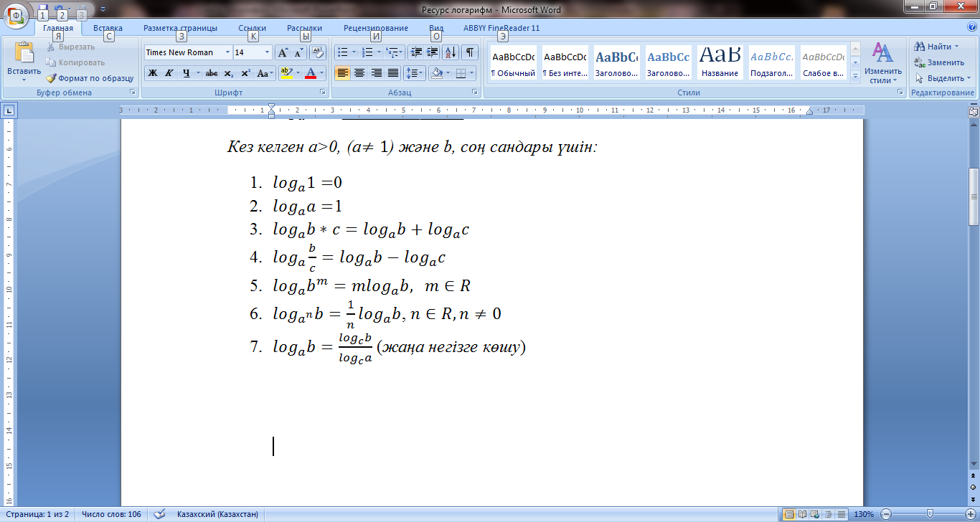Viewport: 980px width, 522px height.
Task: Apply strikethrough formatting
Action: click(x=212, y=73)
